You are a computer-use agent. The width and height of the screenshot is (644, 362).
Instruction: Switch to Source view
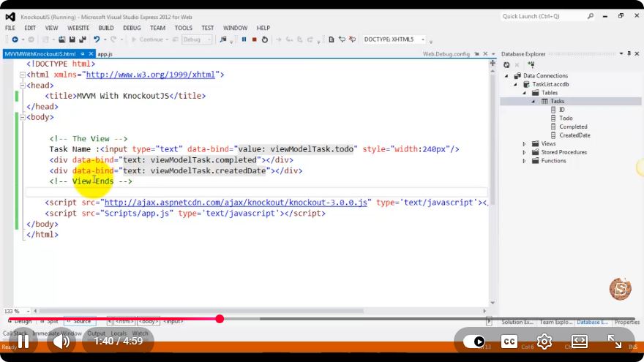pyautogui.click(x=80, y=321)
